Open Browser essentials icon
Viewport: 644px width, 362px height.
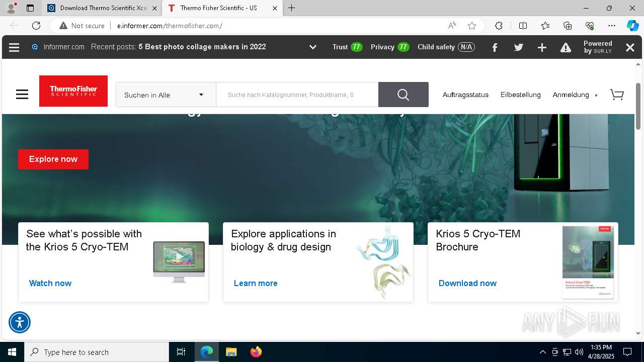[x=590, y=26]
